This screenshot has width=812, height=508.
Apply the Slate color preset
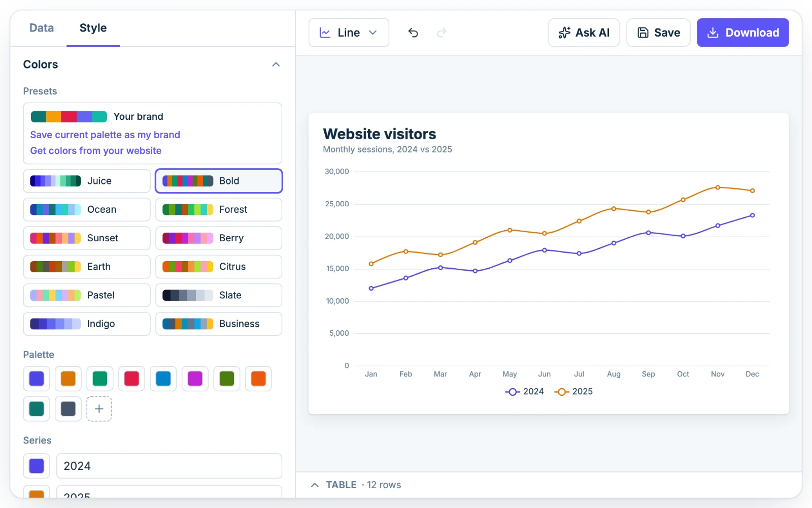[219, 295]
